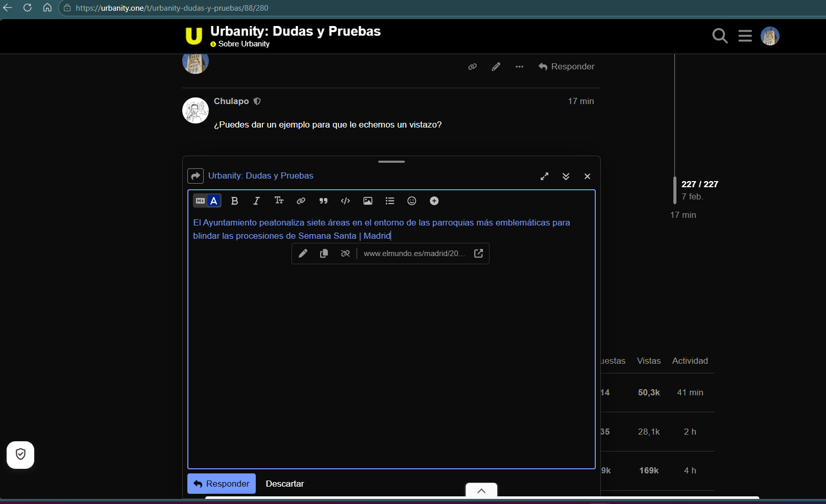Toggle composer fullscreen mode

pyautogui.click(x=545, y=176)
